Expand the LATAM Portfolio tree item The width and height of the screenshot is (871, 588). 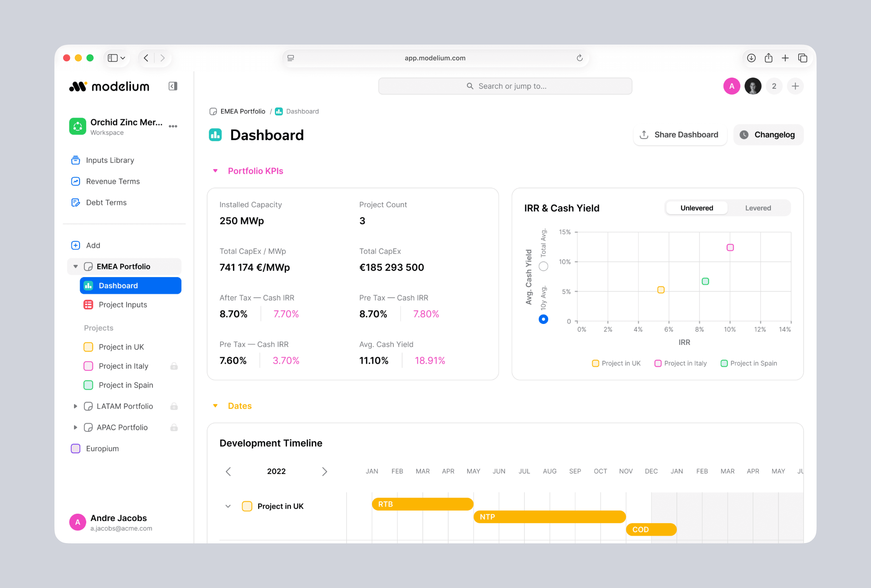click(x=75, y=406)
